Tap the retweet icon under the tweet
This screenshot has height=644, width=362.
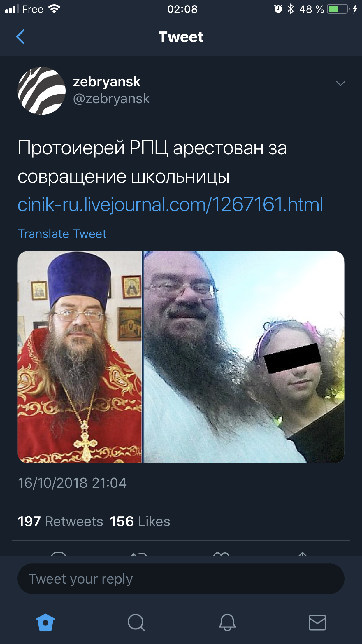(x=139, y=554)
